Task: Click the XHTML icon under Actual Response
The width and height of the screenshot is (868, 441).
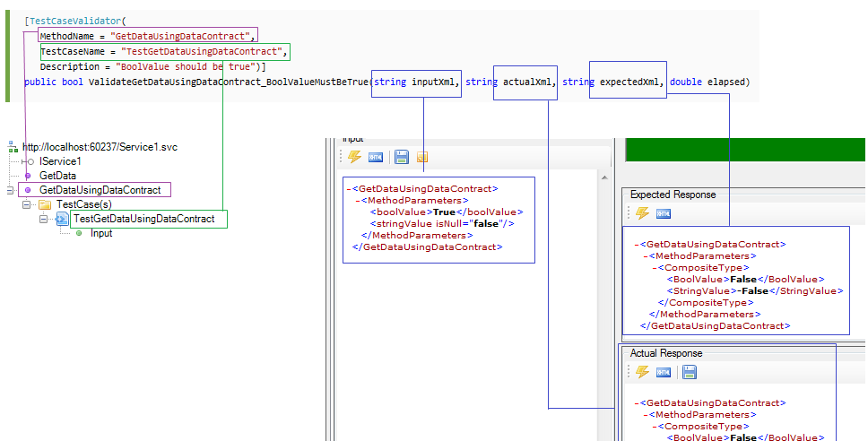Action: pyautogui.click(x=664, y=372)
